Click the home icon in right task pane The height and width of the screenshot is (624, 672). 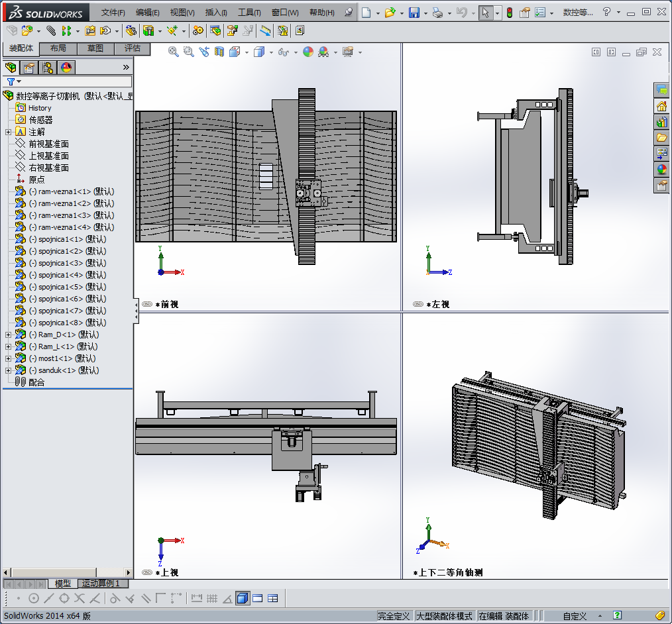661,106
